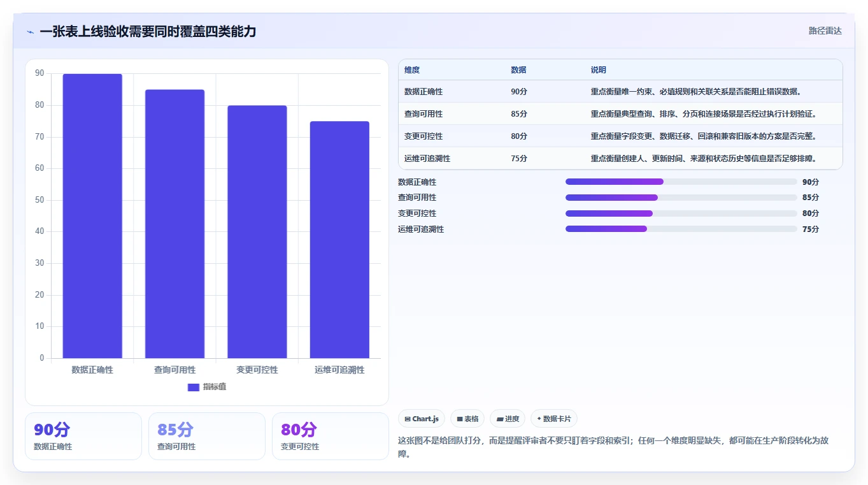Click the footer note starting 这张图不是给团队打分
This screenshot has height=485, width=868.
click(613, 447)
